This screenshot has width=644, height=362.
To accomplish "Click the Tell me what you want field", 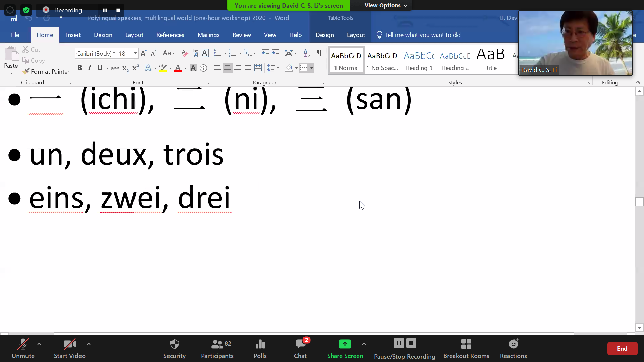I will [422, 35].
